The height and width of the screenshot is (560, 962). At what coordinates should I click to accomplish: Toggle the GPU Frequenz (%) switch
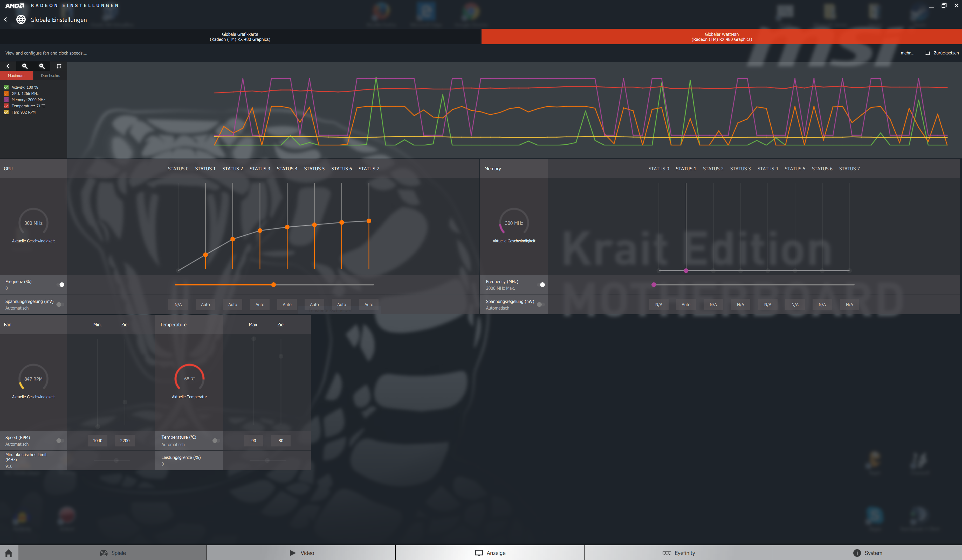[60, 285]
